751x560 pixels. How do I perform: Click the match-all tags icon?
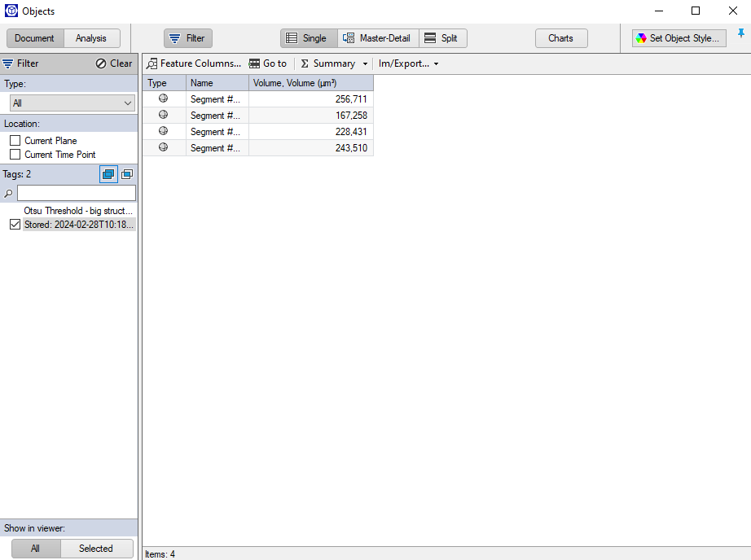[127, 173]
